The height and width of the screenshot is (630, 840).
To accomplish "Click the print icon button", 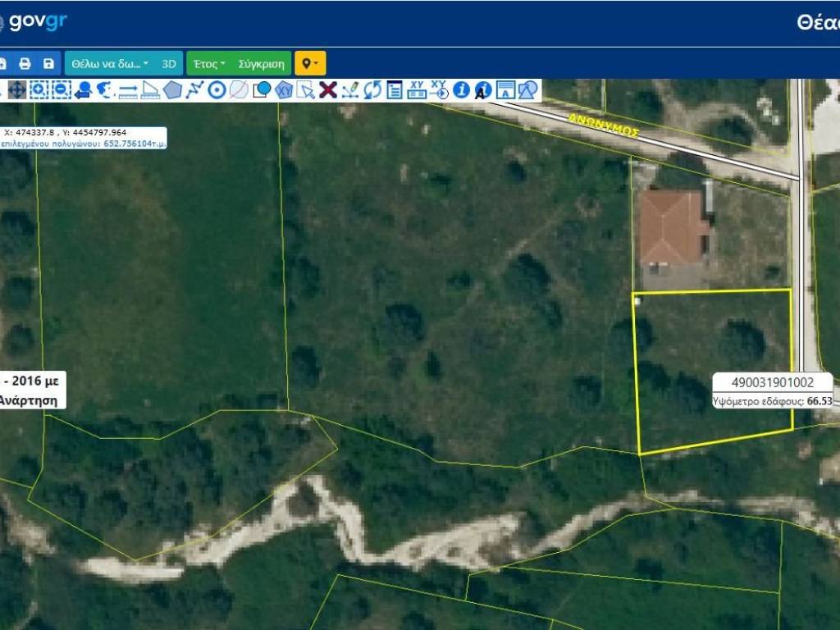I will pyautogui.click(x=25, y=63).
